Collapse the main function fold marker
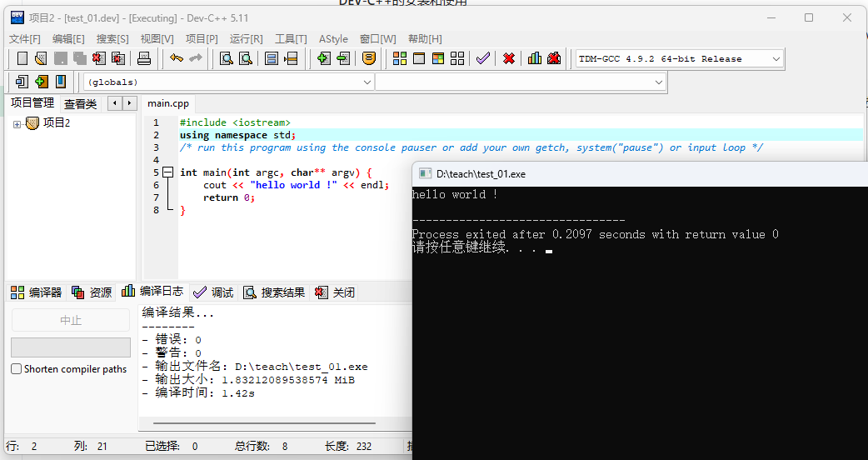The height and width of the screenshot is (460, 868). click(167, 172)
